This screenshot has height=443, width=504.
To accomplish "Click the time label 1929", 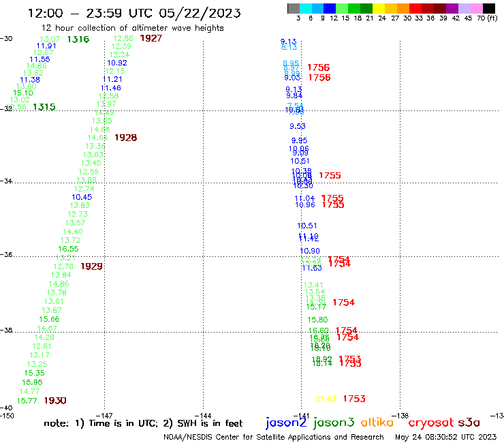I will click(x=91, y=266).
